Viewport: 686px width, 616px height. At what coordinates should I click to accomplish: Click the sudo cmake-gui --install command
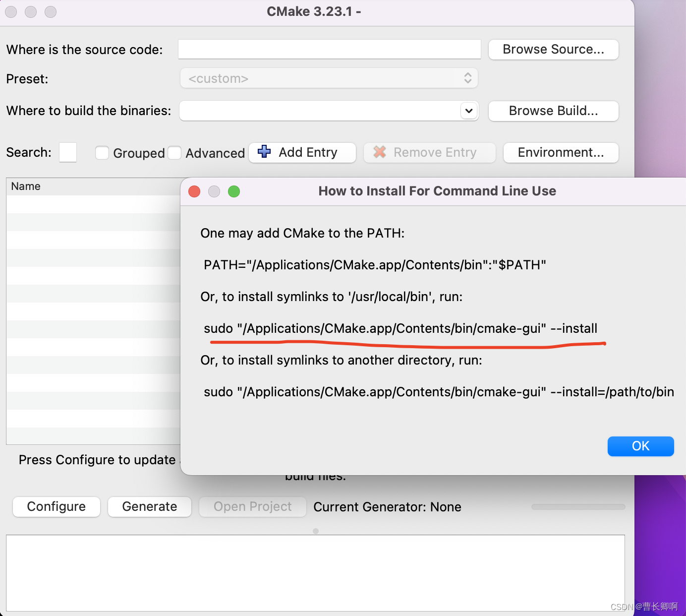coord(400,328)
